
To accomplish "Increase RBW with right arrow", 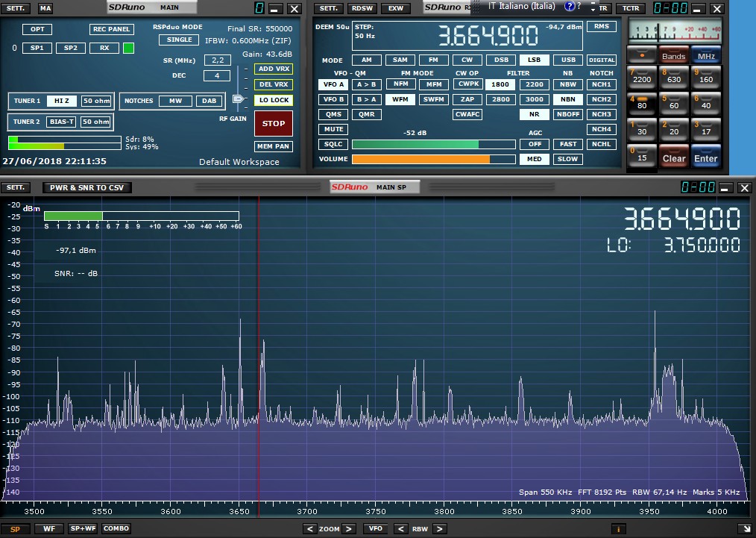I will click(x=439, y=529).
